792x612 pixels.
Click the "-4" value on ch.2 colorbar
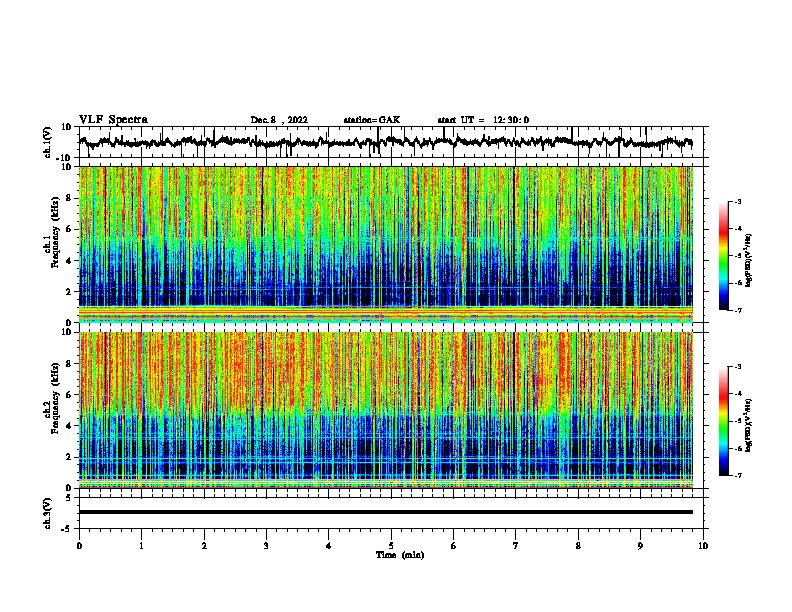coord(736,393)
